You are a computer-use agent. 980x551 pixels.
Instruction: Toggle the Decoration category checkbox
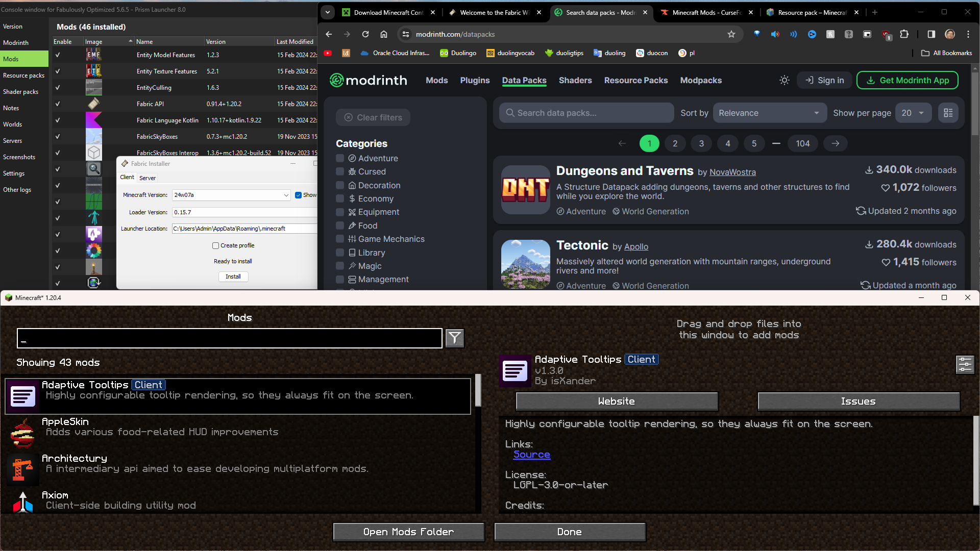point(340,185)
